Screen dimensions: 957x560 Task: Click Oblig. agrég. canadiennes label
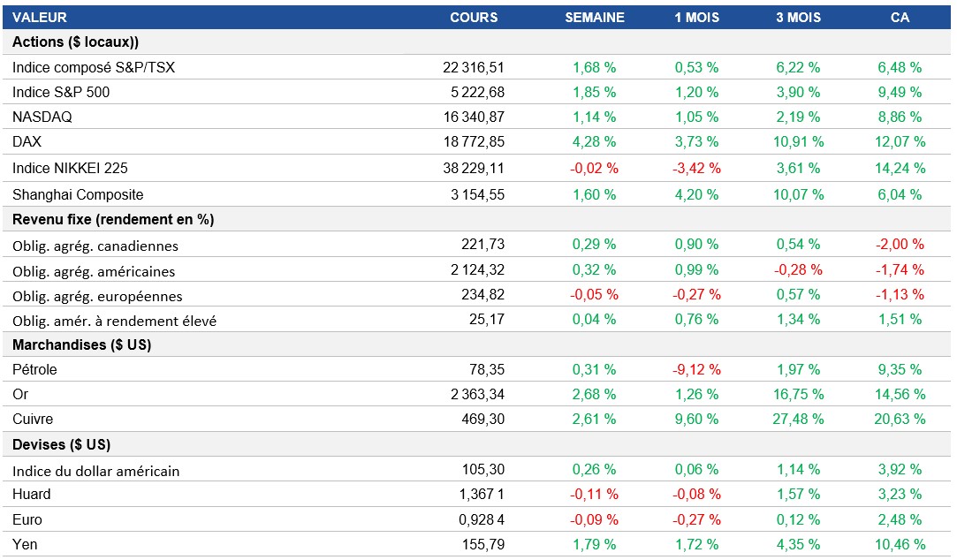click(95, 246)
